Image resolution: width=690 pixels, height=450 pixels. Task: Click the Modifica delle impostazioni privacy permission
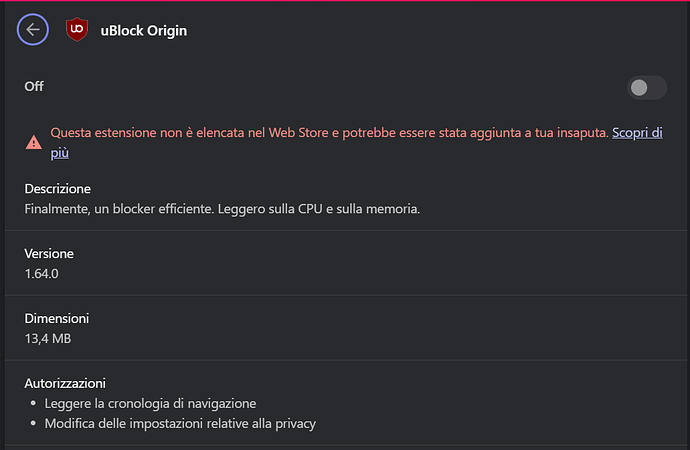tap(180, 423)
